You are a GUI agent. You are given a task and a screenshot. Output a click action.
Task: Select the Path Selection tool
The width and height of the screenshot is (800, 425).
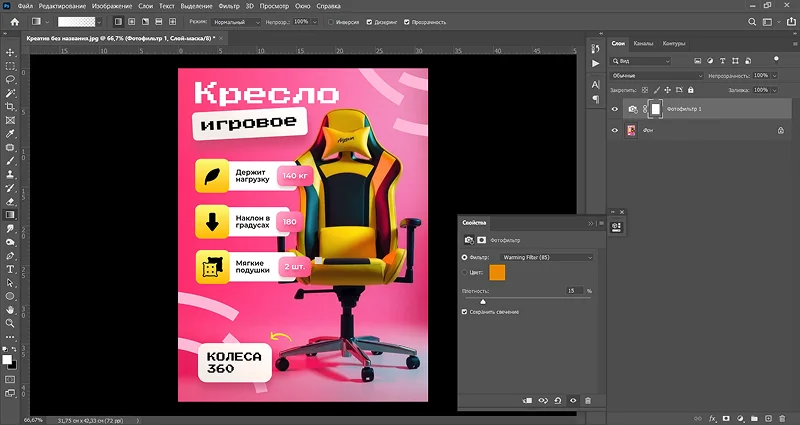[x=10, y=283]
